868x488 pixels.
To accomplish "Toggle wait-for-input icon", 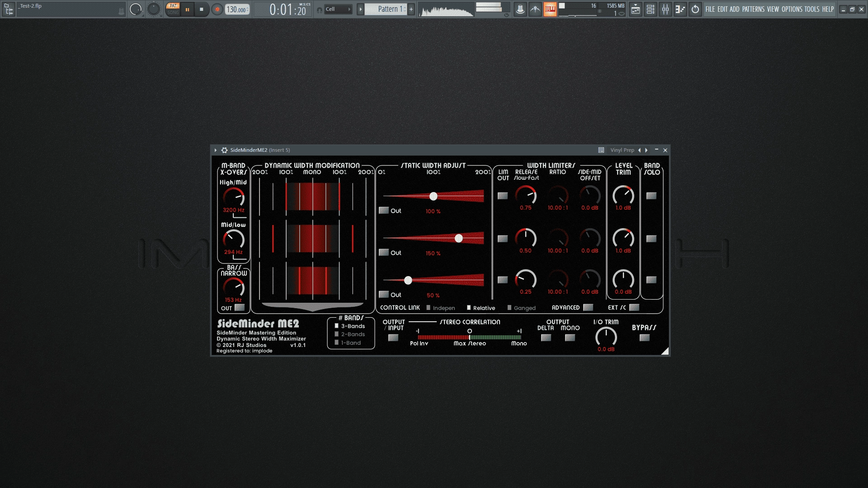I will pos(535,9).
